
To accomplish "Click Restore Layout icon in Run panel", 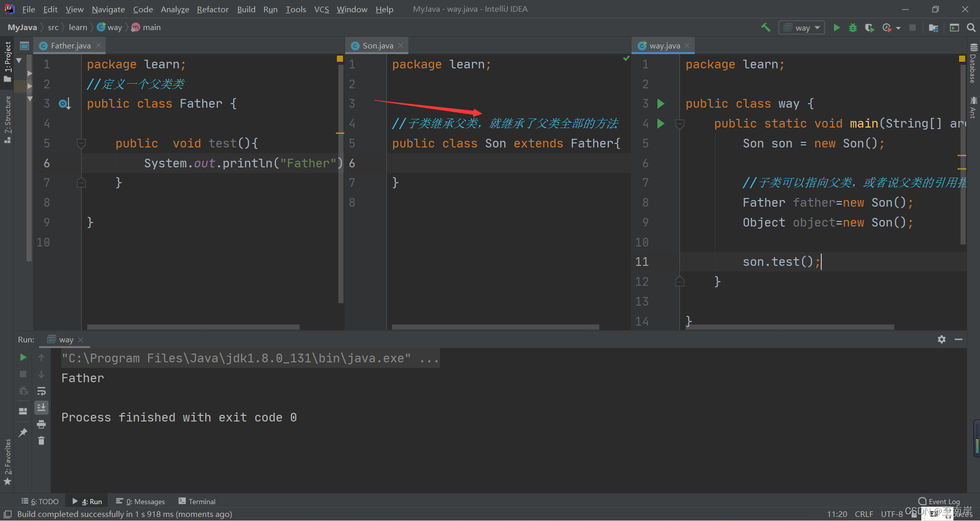I will 23,411.
